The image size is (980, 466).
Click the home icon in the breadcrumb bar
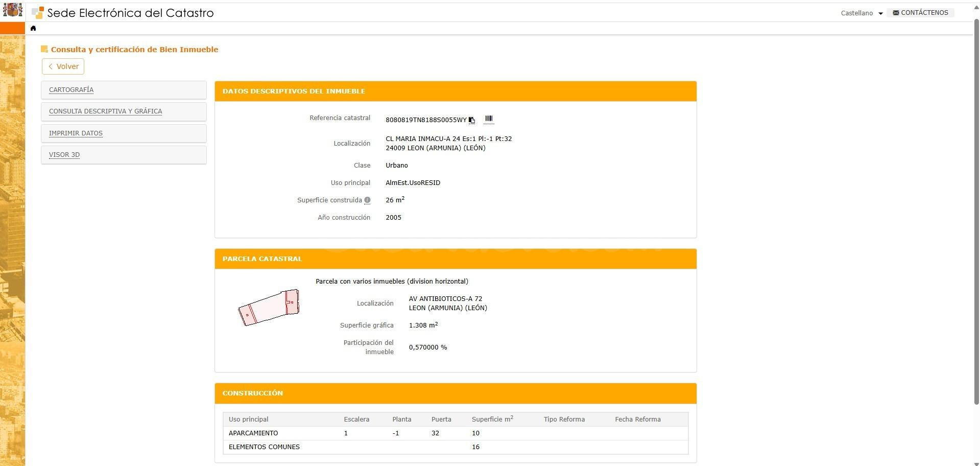[x=33, y=28]
